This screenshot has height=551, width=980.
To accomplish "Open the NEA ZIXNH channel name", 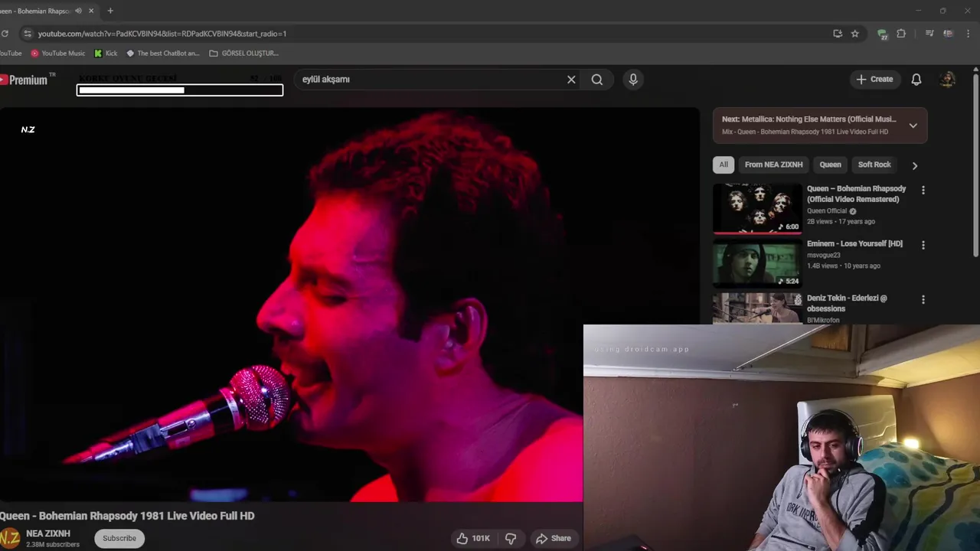I will [48, 533].
